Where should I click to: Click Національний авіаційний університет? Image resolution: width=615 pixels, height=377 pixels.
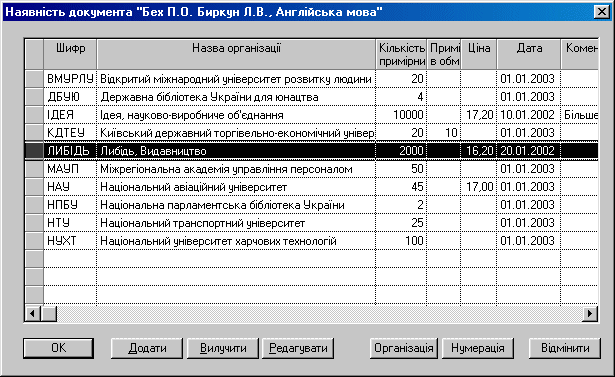coord(236,187)
